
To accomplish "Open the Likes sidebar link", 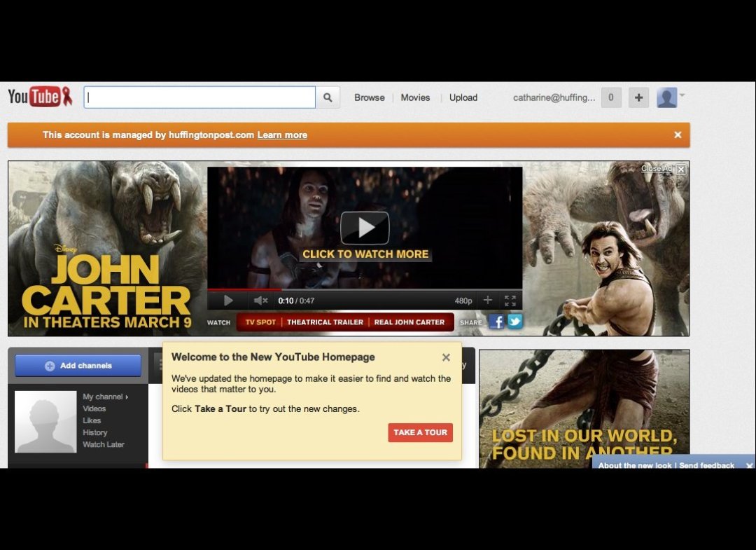I will [x=92, y=420].
